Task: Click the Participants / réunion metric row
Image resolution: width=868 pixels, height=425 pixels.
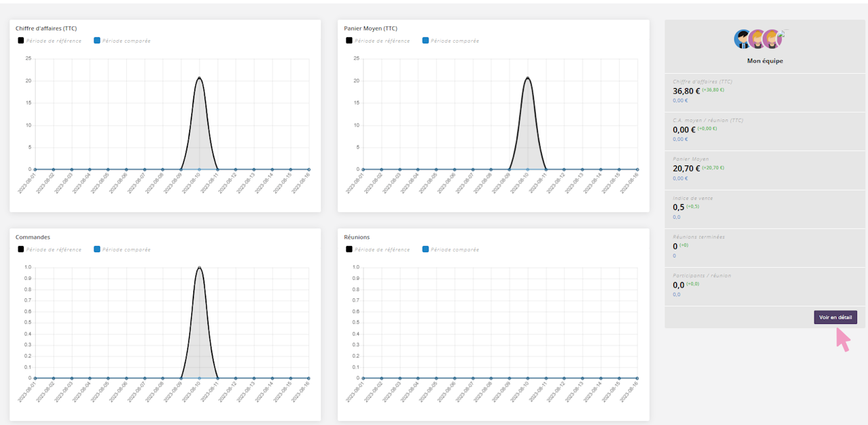Action: click(764, 285)
